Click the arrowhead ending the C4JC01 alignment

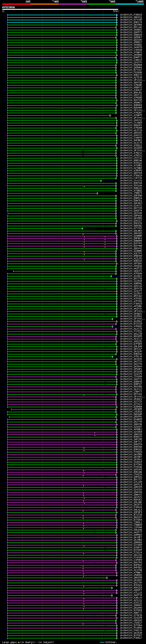pyautogui.click(x=101, y=181)
